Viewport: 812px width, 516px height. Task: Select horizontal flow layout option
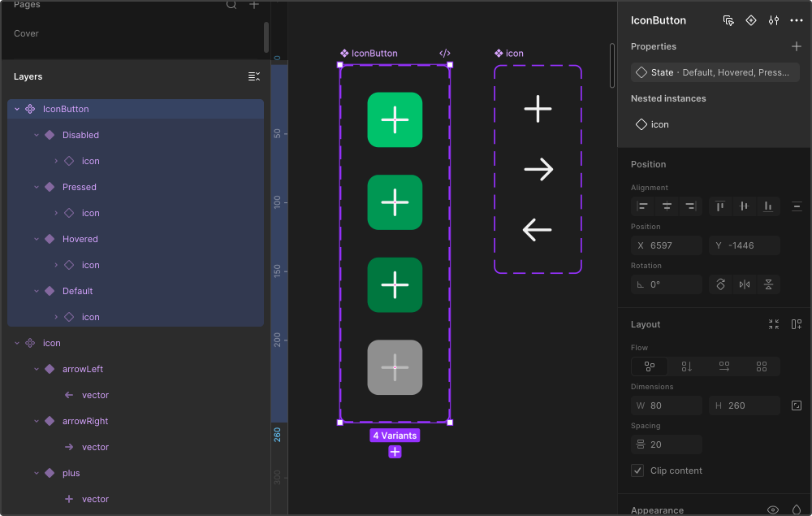coord(724,366)
